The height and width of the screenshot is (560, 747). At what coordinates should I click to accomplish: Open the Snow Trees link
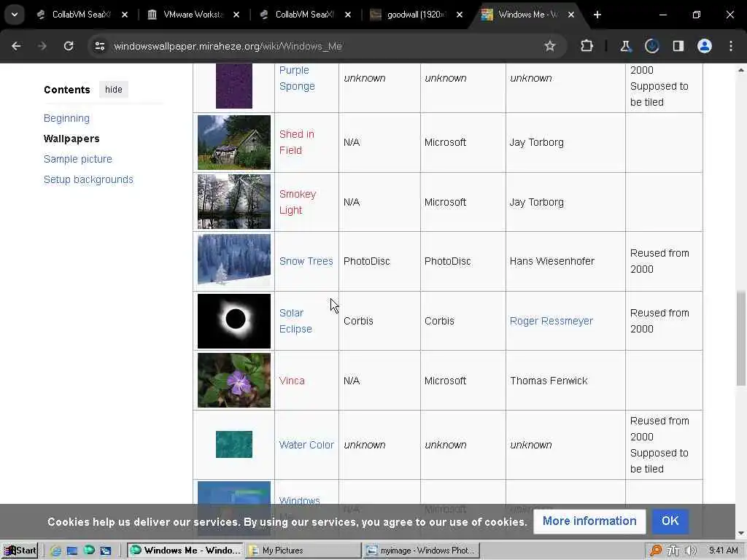306,261
